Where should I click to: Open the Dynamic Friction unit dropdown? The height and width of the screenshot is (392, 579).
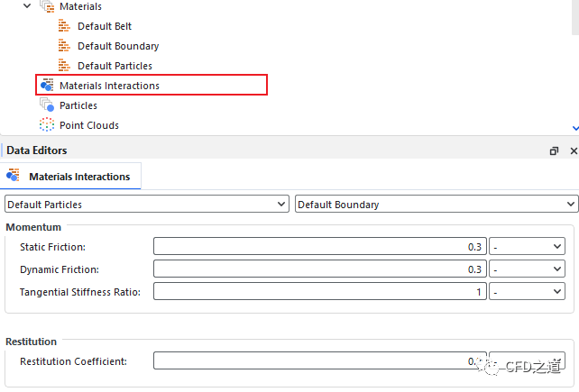(556, 269)
